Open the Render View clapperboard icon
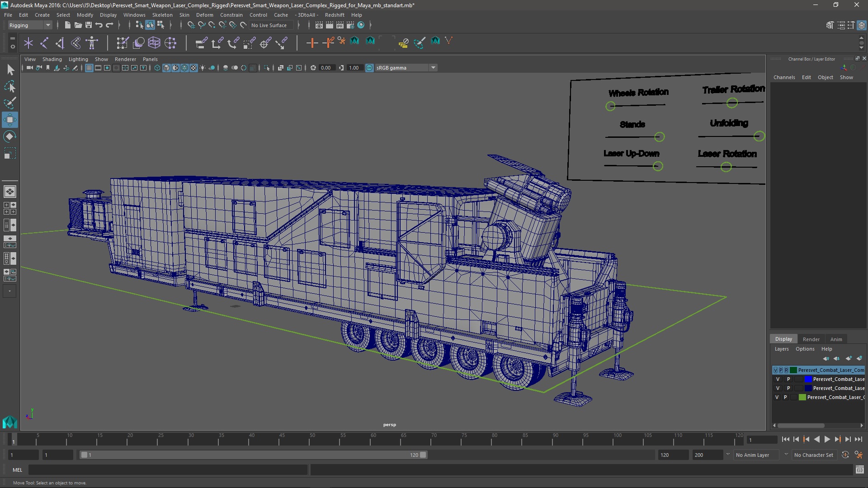The width and height of the screenshot is (868, 488). 319,25
